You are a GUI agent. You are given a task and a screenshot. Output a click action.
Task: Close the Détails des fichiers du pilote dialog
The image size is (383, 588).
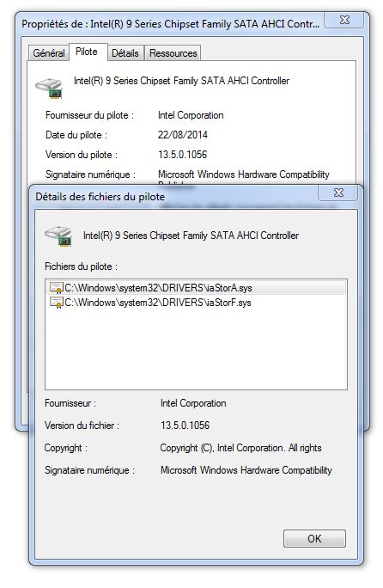(x=339, y=193)
